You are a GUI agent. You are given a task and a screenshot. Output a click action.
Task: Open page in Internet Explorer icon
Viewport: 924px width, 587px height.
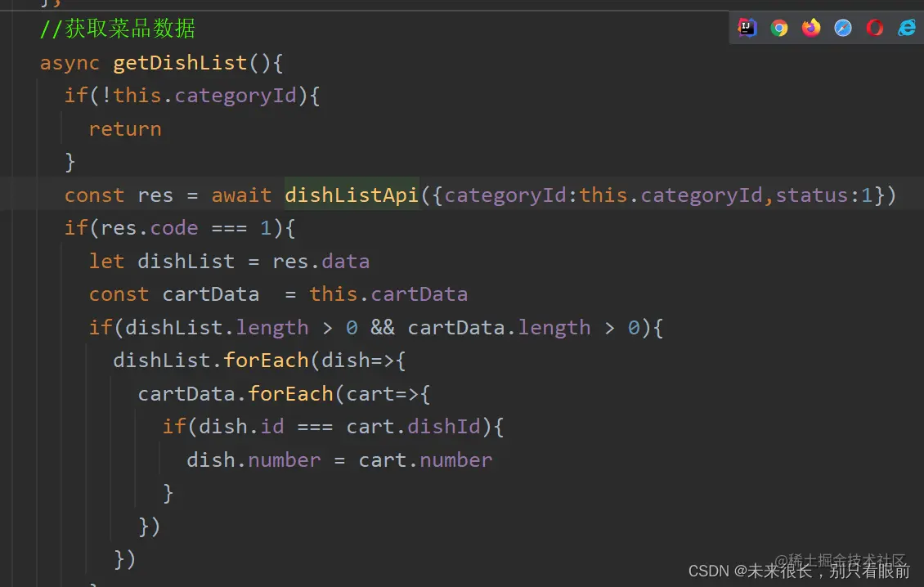tap(907, 28)
